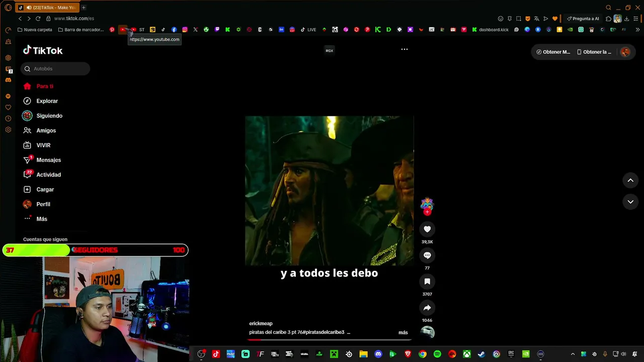Open the Nueva carpeta bookmark folder
644x362 pixels.
(x=35, y=30)
